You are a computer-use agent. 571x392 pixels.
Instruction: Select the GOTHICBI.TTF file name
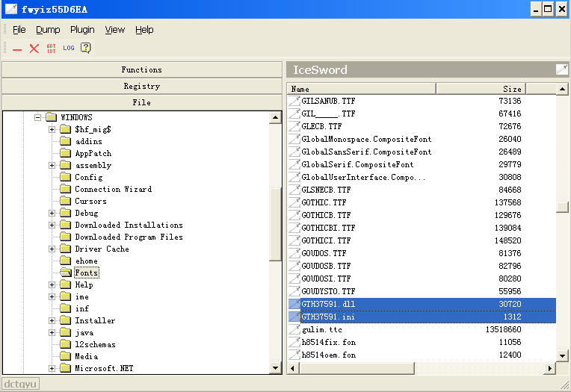tap(328, 228)
